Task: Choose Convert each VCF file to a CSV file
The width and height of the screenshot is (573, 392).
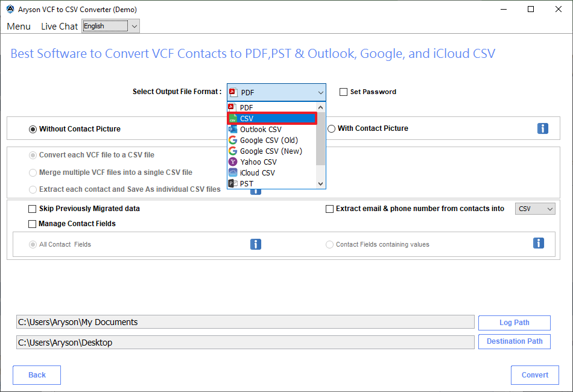Action: coord(33,155)
